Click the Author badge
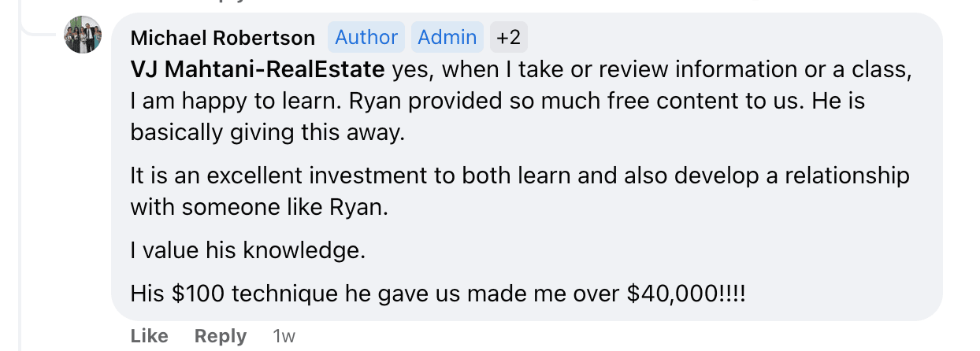This screenshot has width=980, height=351. pyautogui.click(x=366, y=37)
